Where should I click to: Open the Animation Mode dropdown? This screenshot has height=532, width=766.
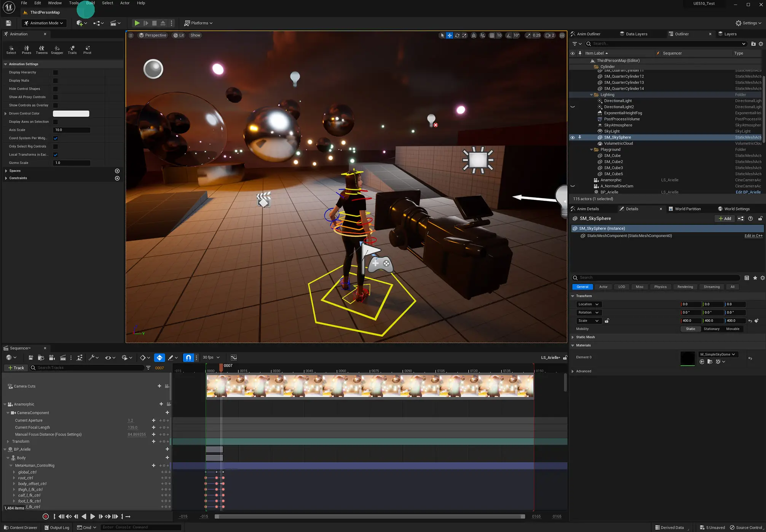click(44, 23)
